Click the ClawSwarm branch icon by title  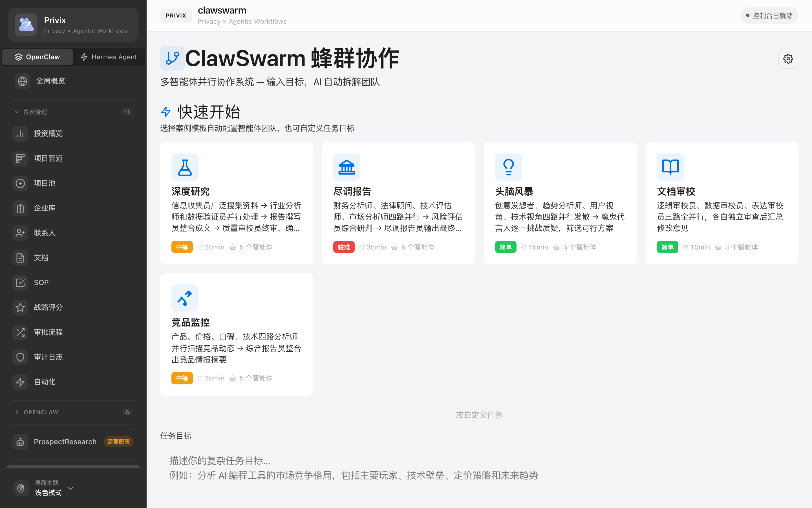point(172,58)
